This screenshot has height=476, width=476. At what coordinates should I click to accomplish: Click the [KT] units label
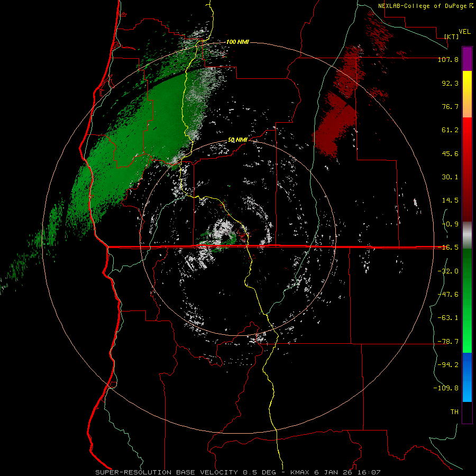pyautogui.click(x=452, y=36)
